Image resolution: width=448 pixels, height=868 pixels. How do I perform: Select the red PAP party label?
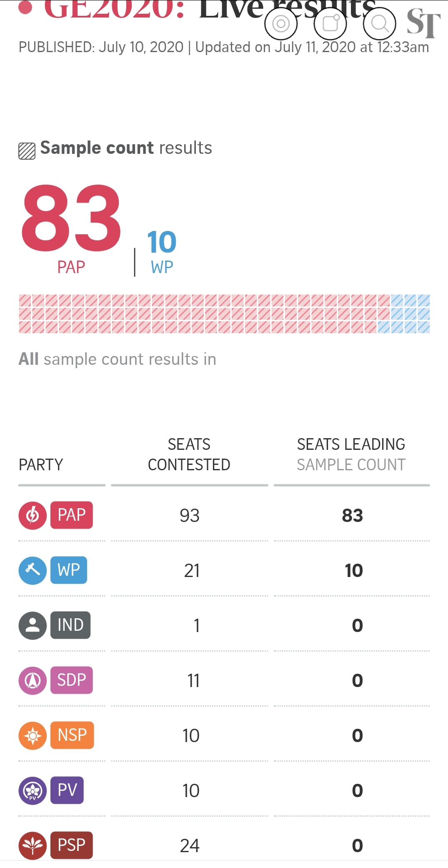(x=72, y=515)
